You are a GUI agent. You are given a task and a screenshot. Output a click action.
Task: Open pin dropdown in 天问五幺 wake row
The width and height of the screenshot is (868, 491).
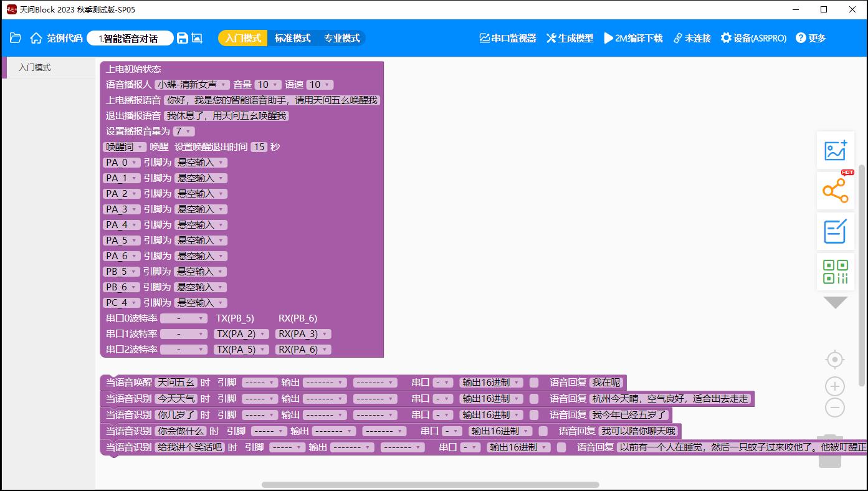(259, 382)
